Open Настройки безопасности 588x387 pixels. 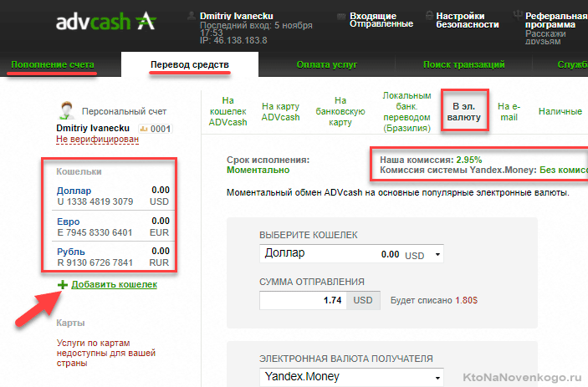(468, 20)
